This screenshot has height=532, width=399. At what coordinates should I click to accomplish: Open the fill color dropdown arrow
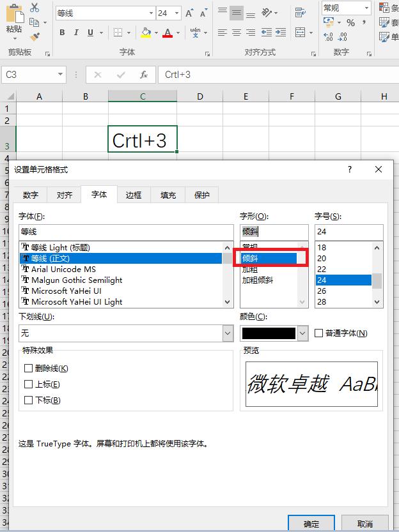(x=156, y=33)
